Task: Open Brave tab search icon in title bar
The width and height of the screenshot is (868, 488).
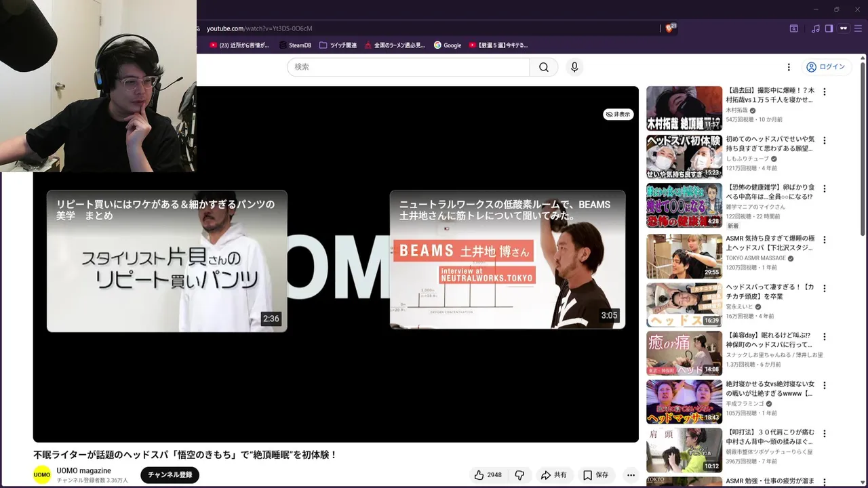Action: tap(793, 28)
